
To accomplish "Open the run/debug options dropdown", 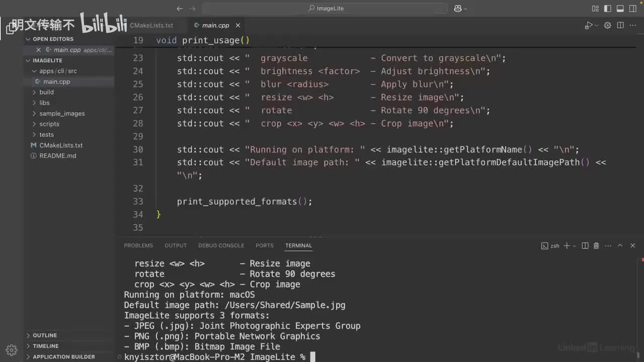I will click(x=597, y=25).
